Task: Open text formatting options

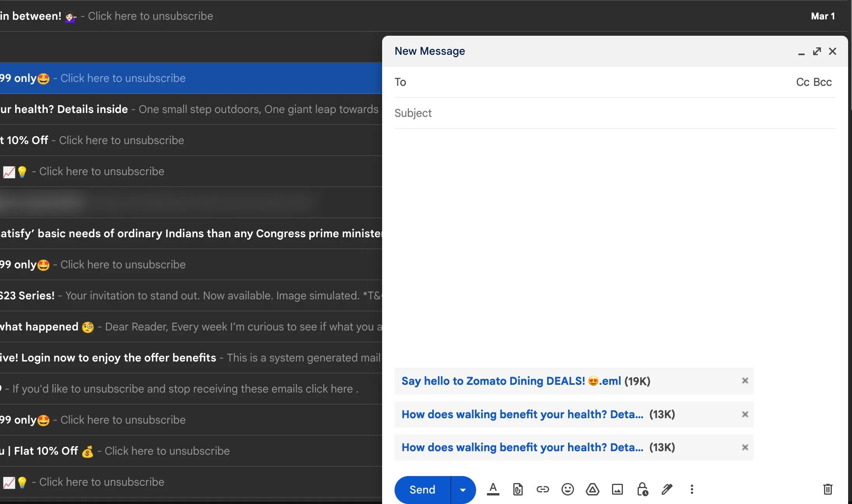Action: (x=493, y=490)
